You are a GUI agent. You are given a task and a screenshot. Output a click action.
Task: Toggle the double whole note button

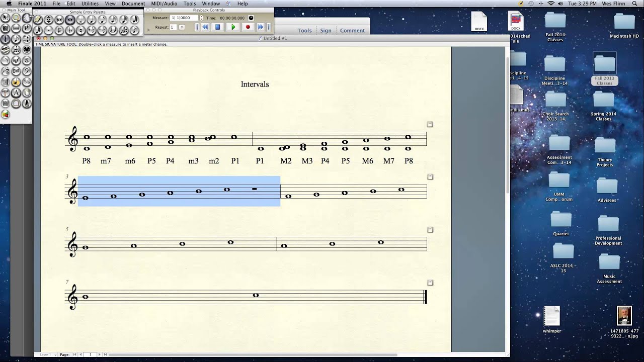click(x=59, y=20)
